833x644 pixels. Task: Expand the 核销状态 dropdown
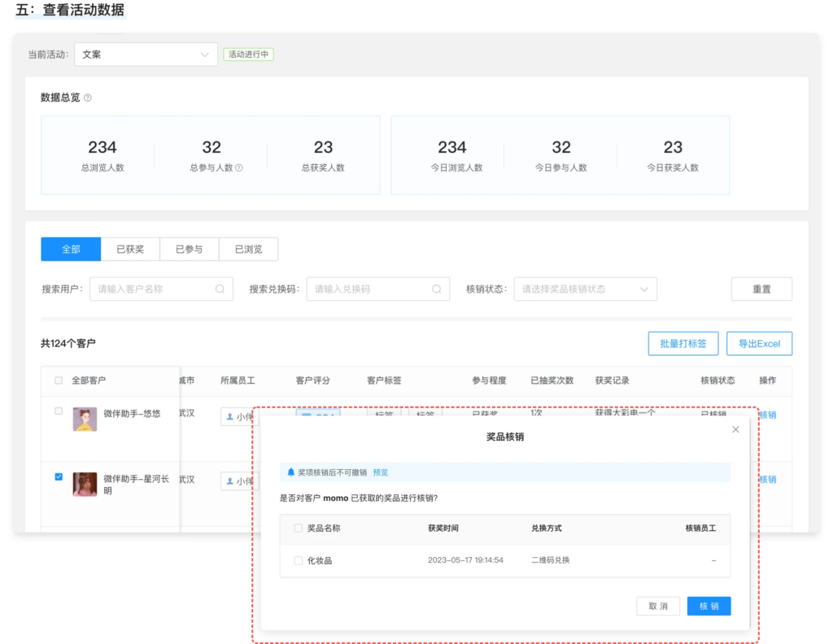585,289
